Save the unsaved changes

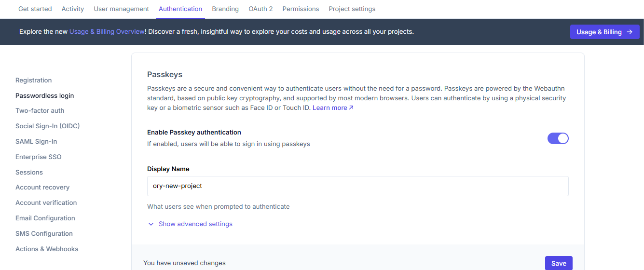559,263
